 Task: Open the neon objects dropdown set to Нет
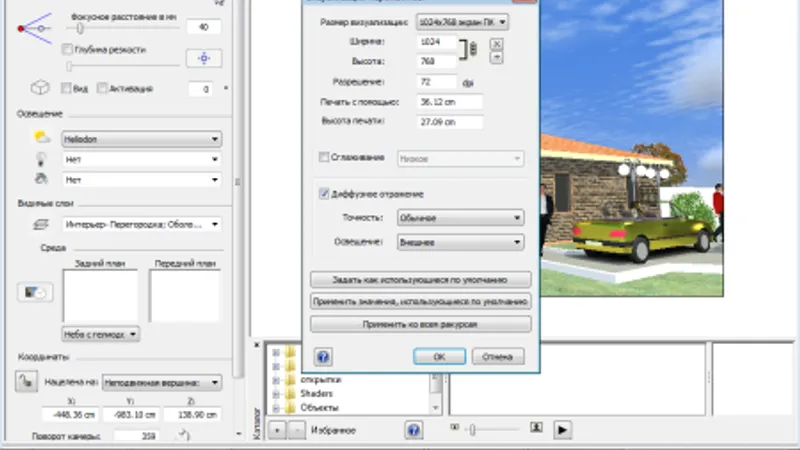pos(141,180)
